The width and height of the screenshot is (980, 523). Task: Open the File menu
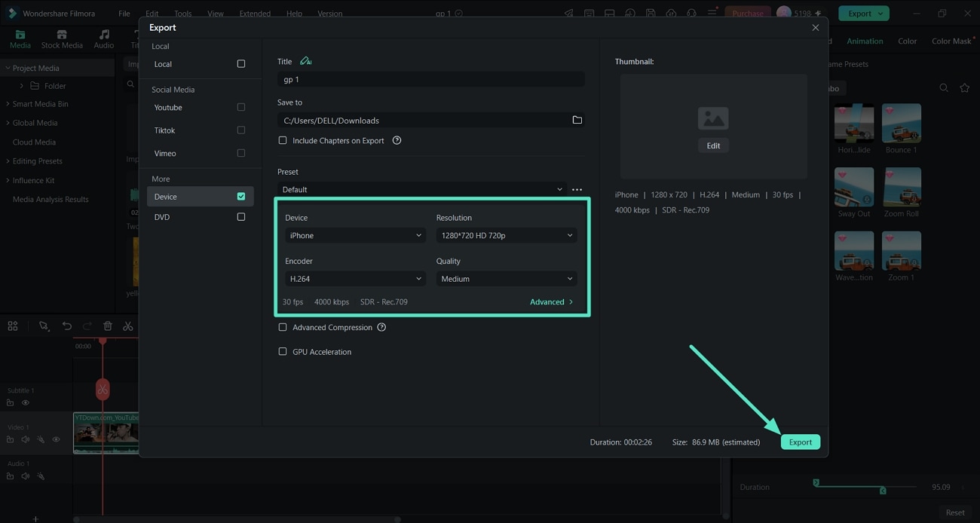click(x=124, y=14)
